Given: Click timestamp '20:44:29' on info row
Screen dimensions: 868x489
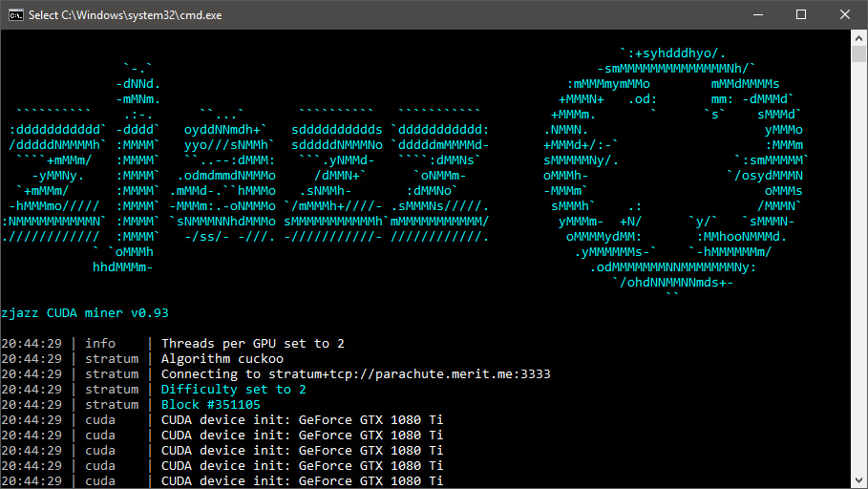Looking at the screenshot, I should pos(32,344).
